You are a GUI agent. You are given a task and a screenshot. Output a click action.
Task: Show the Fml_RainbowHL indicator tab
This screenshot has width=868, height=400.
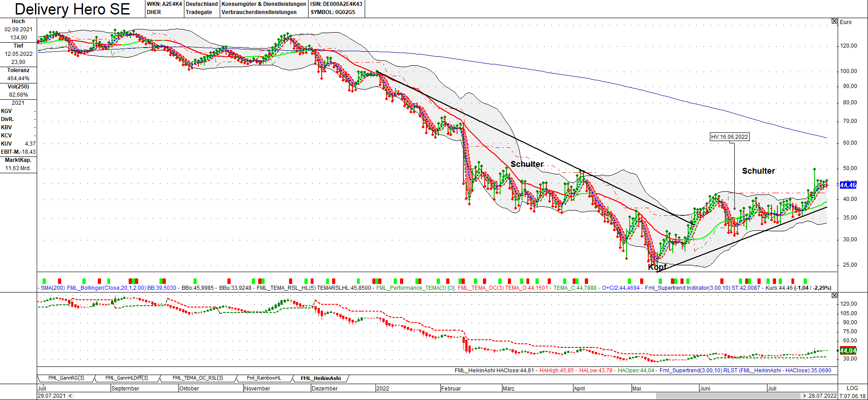[x=264, y=378]
